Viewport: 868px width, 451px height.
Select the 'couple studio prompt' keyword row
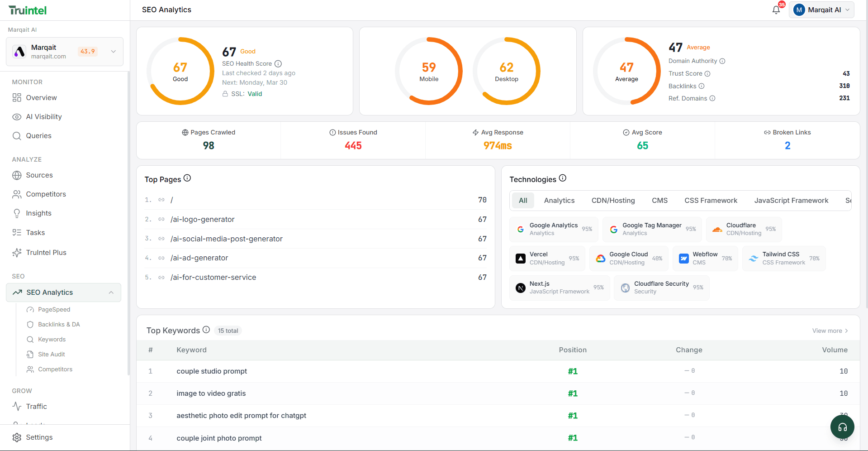click(212, 371)
